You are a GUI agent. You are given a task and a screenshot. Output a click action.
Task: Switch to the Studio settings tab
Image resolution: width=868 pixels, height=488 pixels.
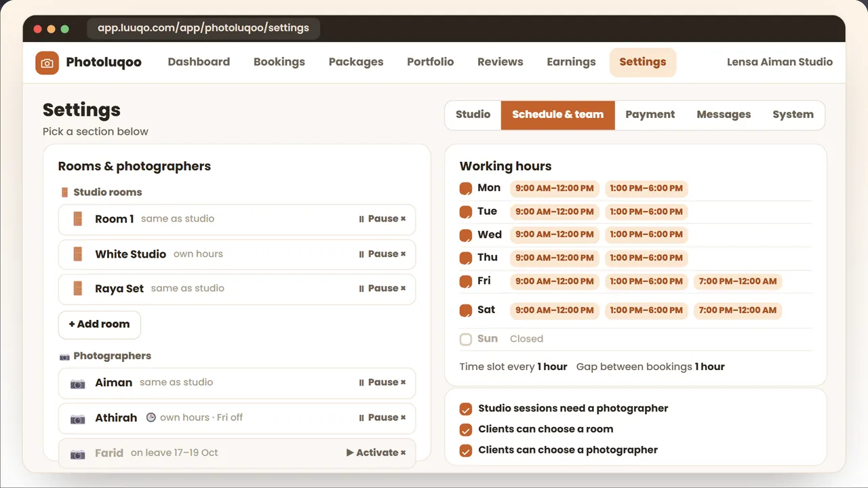point(473,115)
